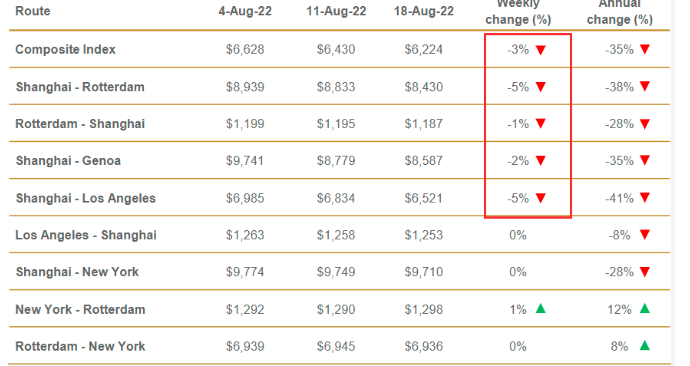Viewport: 690px width, 366px height.
Task: Click the 18-Aug-22 column header
Action: tap(424, 11)
